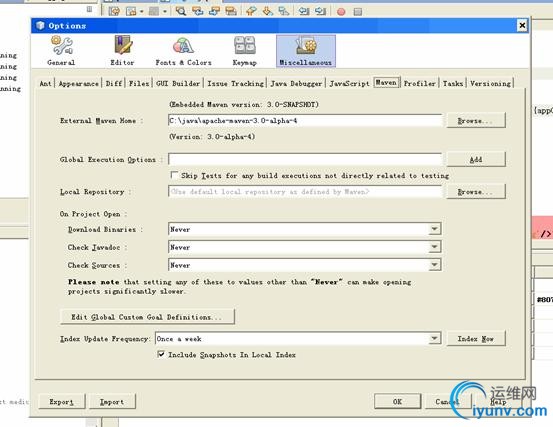The width and height of the screenshot is (553, 427).
Task: Switch to the Diff tab
Action: click(x=114, y=84)
